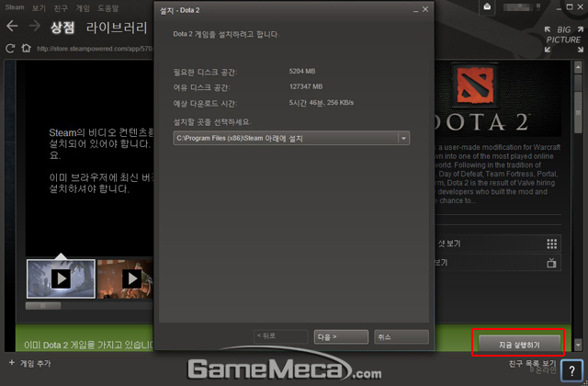Switch to Big Picture mode
Screen dimensions: 588x386
pyautogui.click(x=564, y=39)
